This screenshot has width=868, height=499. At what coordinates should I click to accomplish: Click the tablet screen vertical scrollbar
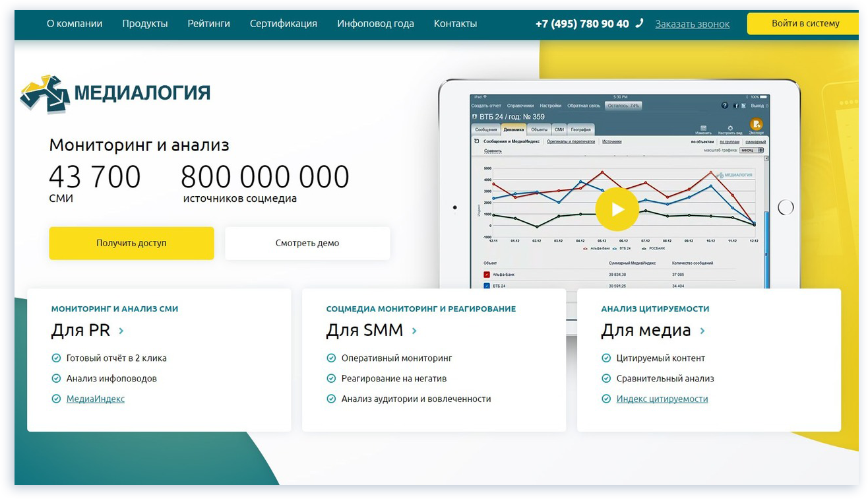pos(766,251)
